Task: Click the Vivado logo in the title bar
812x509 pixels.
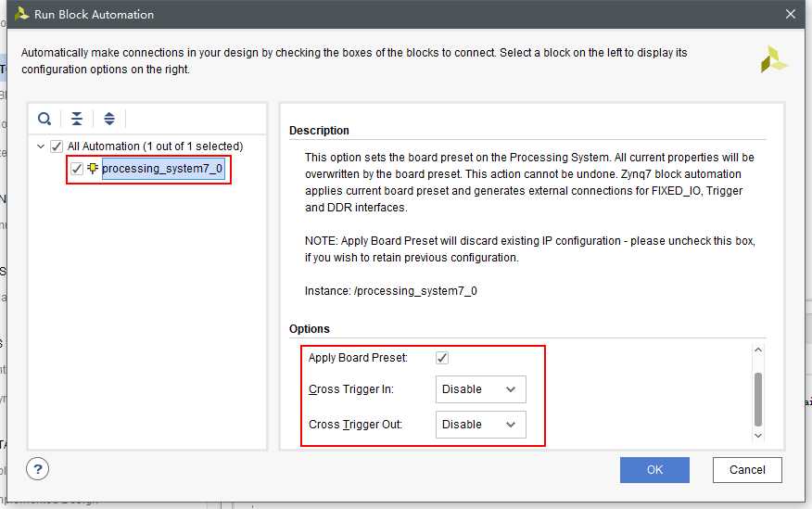Action: pyautogui.click(x=21, y=14)
